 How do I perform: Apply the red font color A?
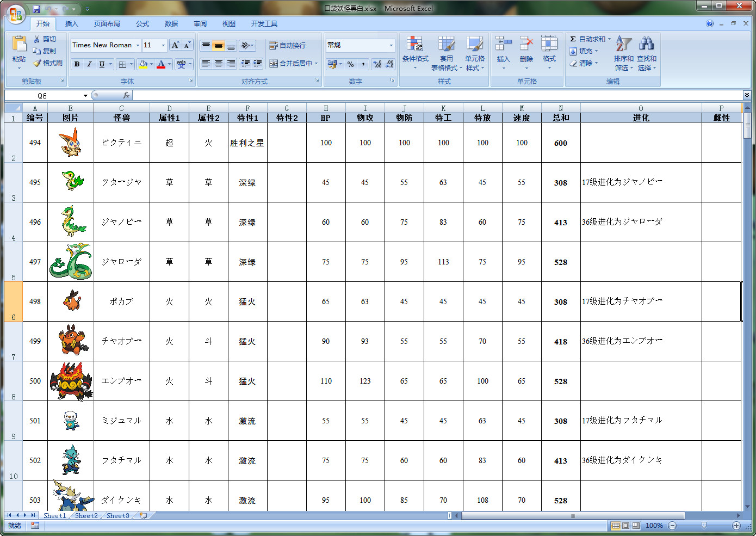coord(161,64)
